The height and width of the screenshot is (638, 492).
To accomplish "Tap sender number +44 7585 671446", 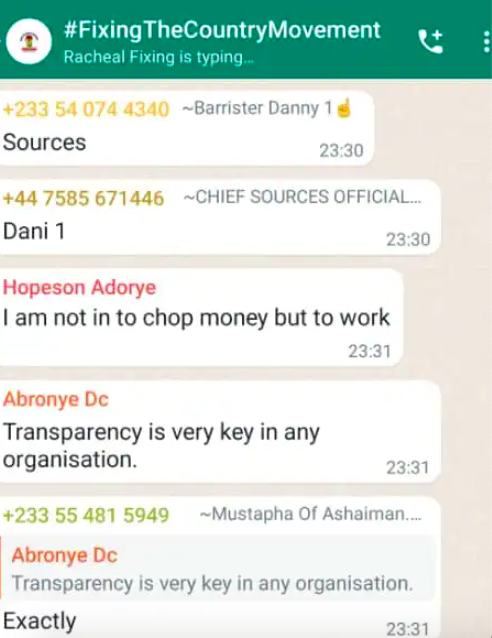I will pos(83,198).
